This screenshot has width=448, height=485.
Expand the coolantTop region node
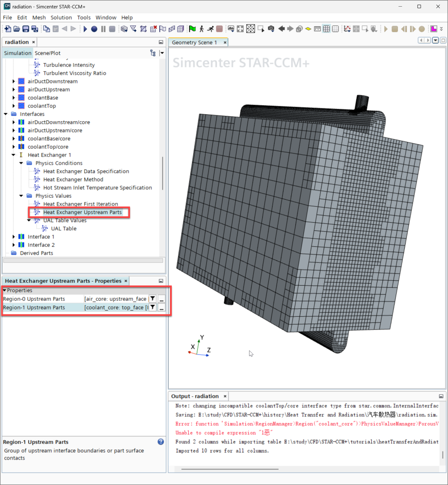[x=14, y=106]
